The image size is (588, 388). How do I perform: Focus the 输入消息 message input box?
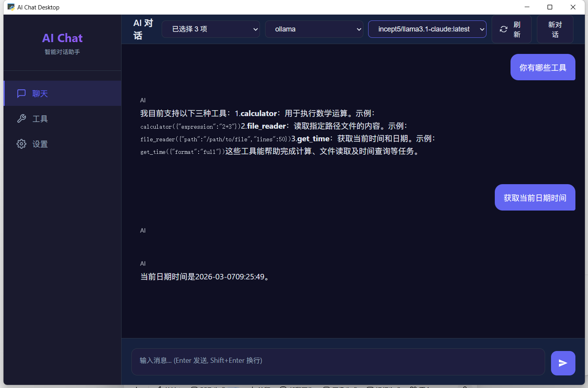click(x=338, y=361)
